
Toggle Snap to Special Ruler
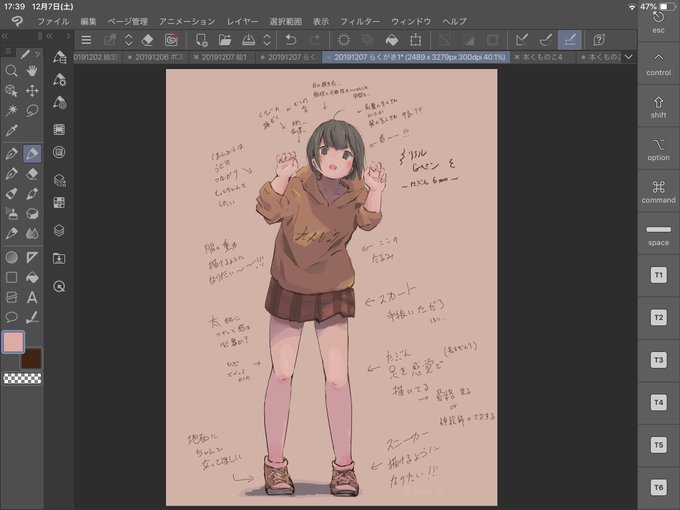pyautogui.click(x=546, y=40)
